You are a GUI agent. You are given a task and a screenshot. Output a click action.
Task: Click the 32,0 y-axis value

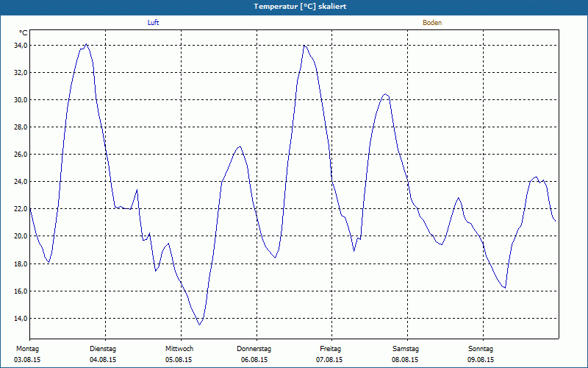pyautogui.click(x=21, y=72)
